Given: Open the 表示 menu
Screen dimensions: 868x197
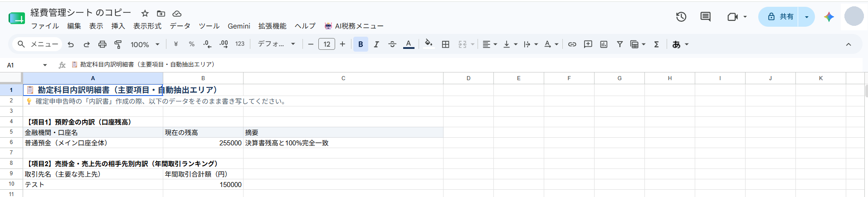Looking at the screenshot, I should coord(96,26).
